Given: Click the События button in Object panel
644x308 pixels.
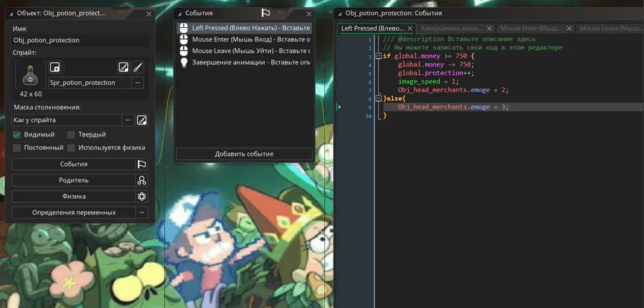Looking at the screenshot, I should point(74,164).
